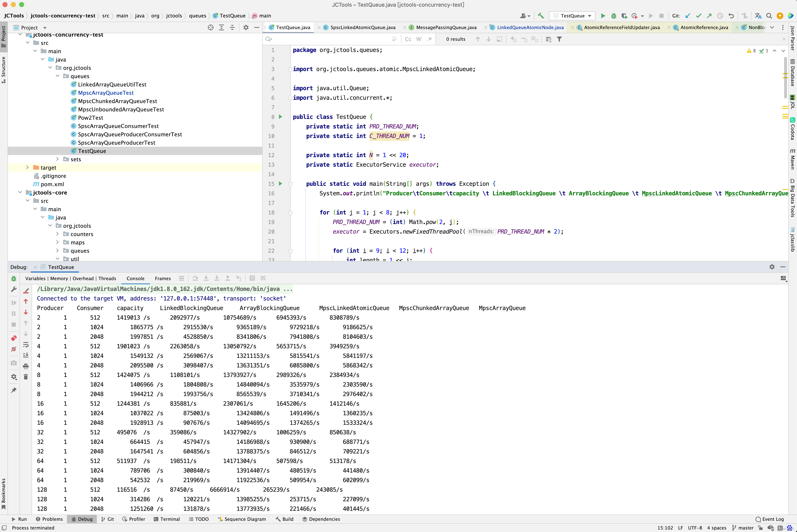This screenshot has height=532, width=797.
Task: Run TestQueue with Coverage
Action: [624, 16]
